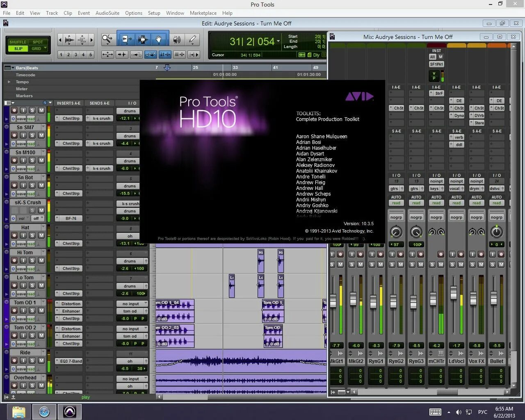Open Distortion insert on Tom OD 1
Viewport: 525px width, 420px height.
[71, 304]
